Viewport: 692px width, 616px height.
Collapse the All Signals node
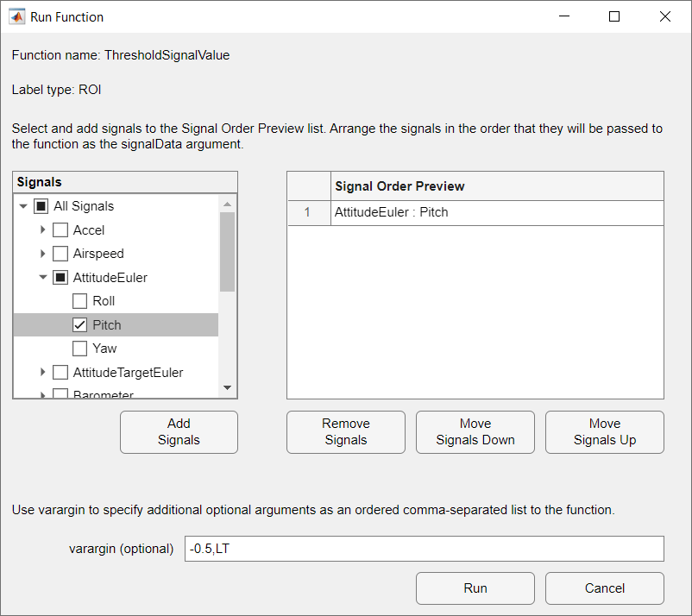pyautogui.click(x=23, y=205)
